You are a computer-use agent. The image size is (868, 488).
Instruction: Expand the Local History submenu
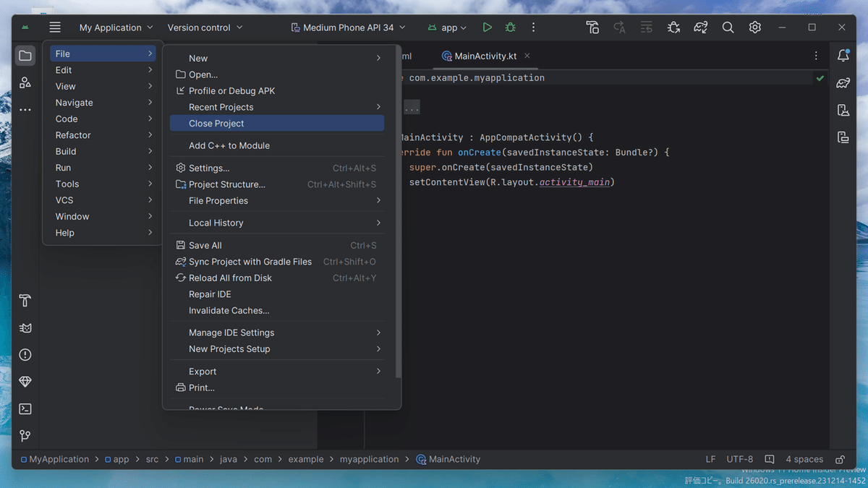pos(277,223)
